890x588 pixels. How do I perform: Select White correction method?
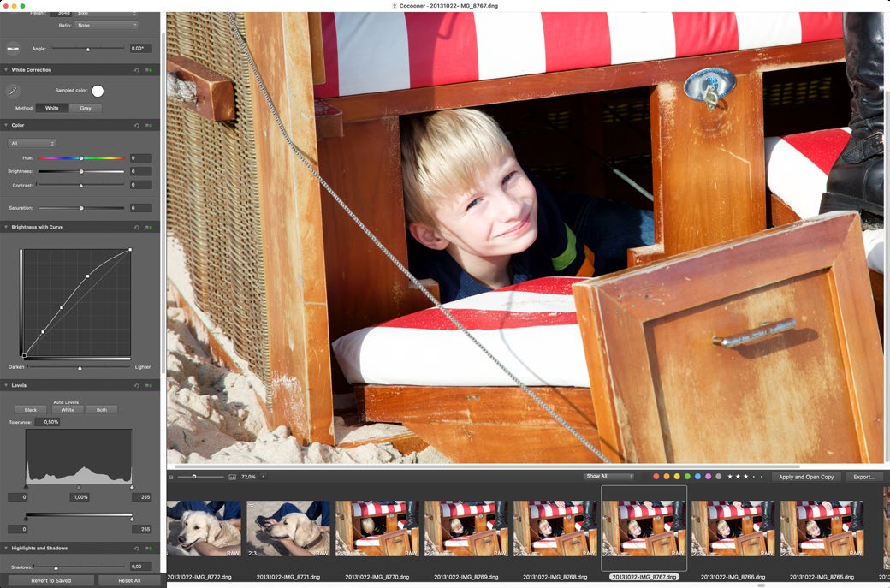tap(51, 108)
